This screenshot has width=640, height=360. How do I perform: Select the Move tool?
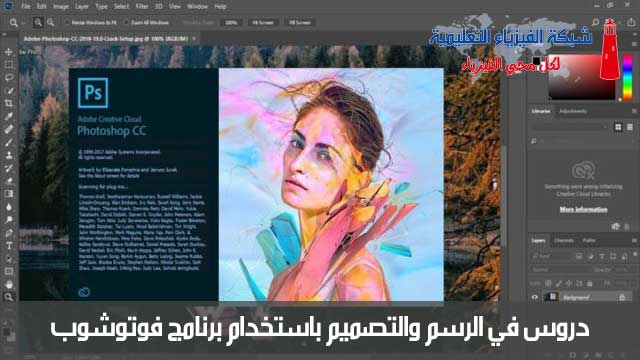coord(9,52)
